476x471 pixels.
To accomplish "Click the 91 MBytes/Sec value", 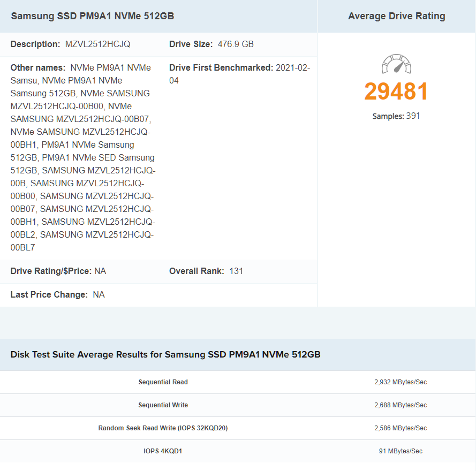I will point(401,451).
